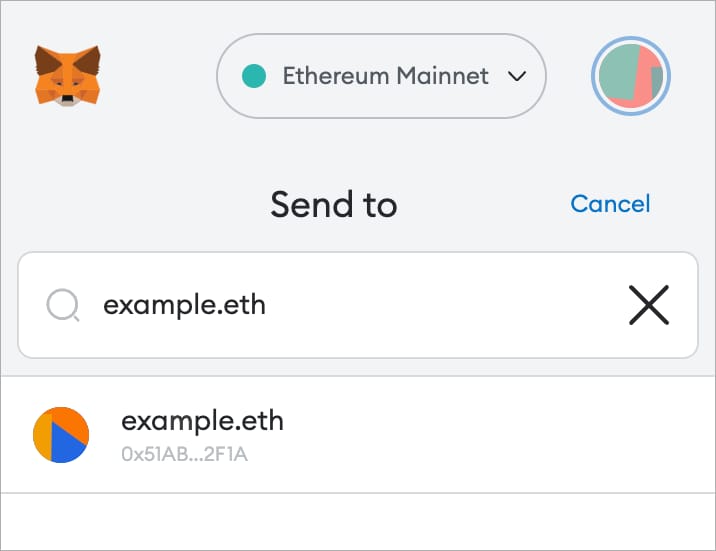Screen dimensions: 716x551
Task: Open the Ethereum Mainnet network dropdown
Action: pyautogui.click(x=381, y=76)
